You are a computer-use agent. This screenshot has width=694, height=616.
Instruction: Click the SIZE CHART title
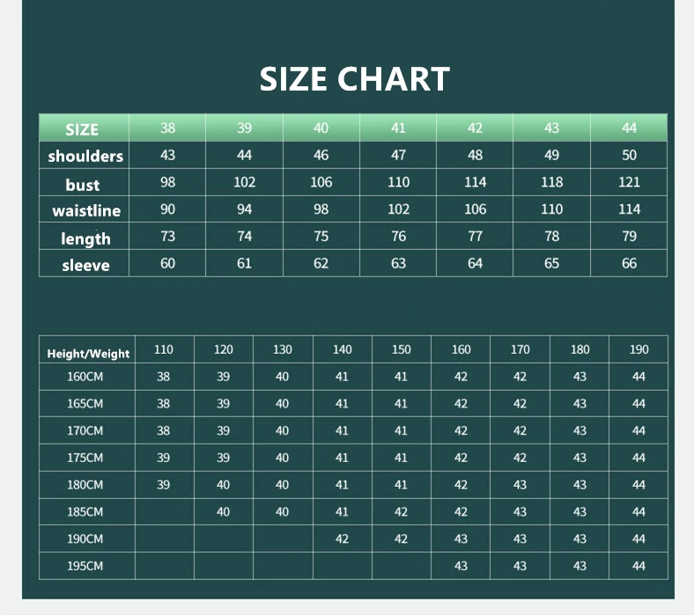pos(354,79)
